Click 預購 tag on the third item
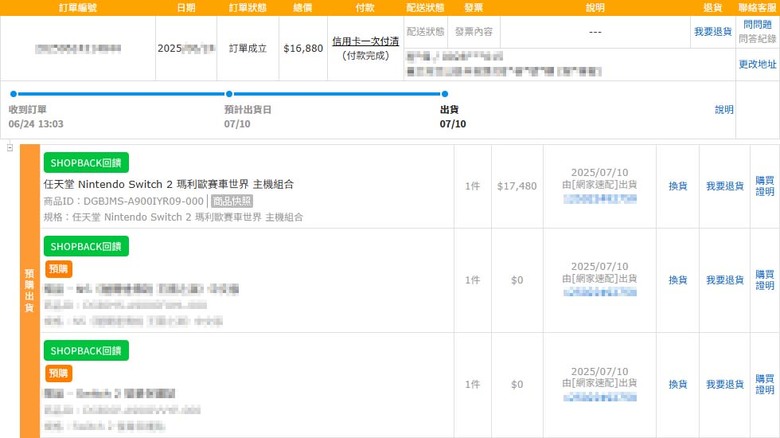This screenshot has height=438, width=780. 59,373
